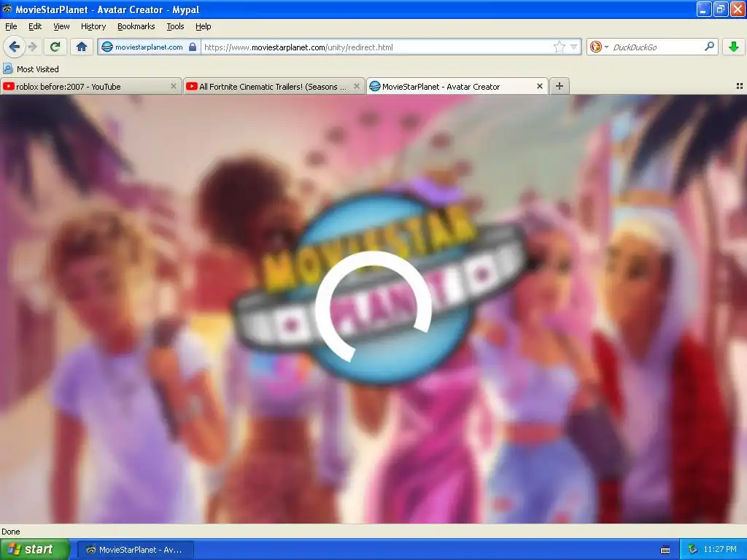Viewport: 747px width, 560px height.
Task: Open the Bookmarks menu
Action: [x=136, y=26]
